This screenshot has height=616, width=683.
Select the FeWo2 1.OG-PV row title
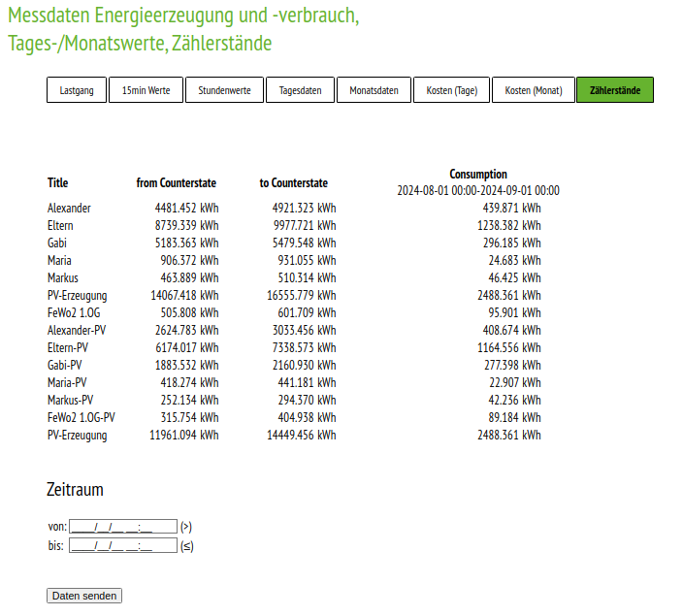coord(81,417)
